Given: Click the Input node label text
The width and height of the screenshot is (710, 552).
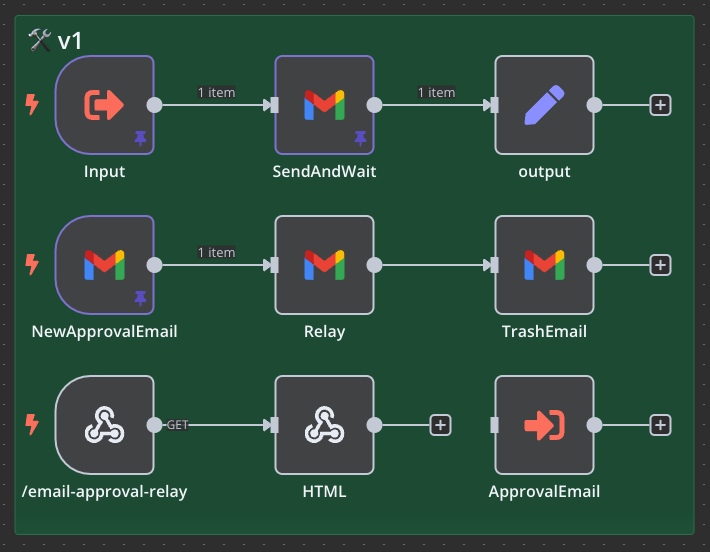Looking at the screenshot, I should 105,172.
